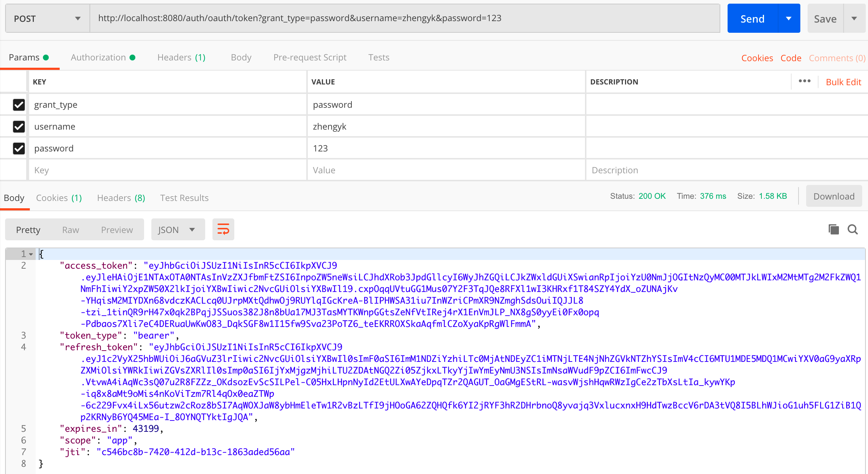
Task: Click the Send button
Action: [752, 19]
